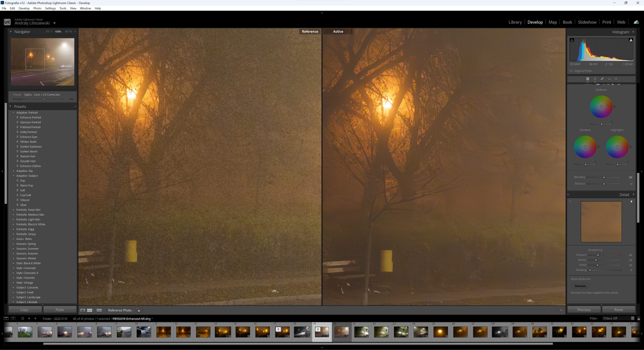This screenshot has height=350, width=644.
Task: Open the Settings menu
Action: click(50, 8)
